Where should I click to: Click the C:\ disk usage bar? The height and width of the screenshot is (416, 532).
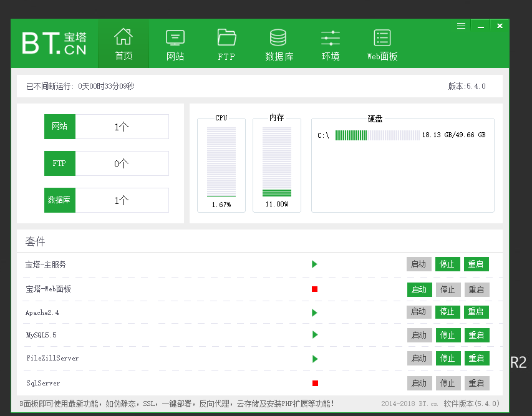[377, 135]
